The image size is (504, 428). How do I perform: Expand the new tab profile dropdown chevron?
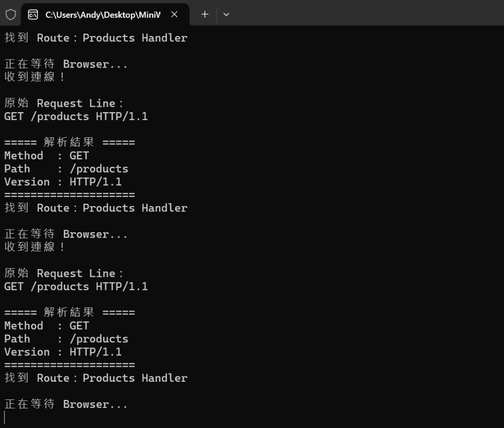226,14
